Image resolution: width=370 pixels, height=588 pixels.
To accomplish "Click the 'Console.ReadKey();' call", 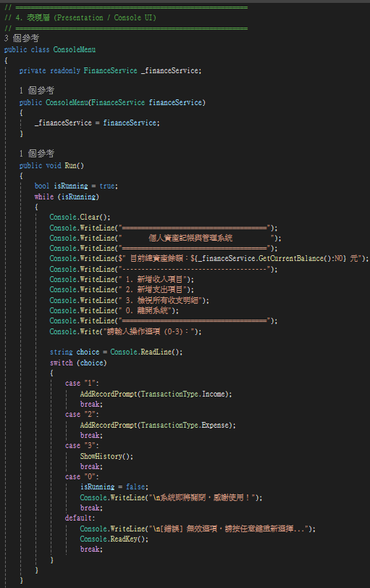I will [114, 539].
